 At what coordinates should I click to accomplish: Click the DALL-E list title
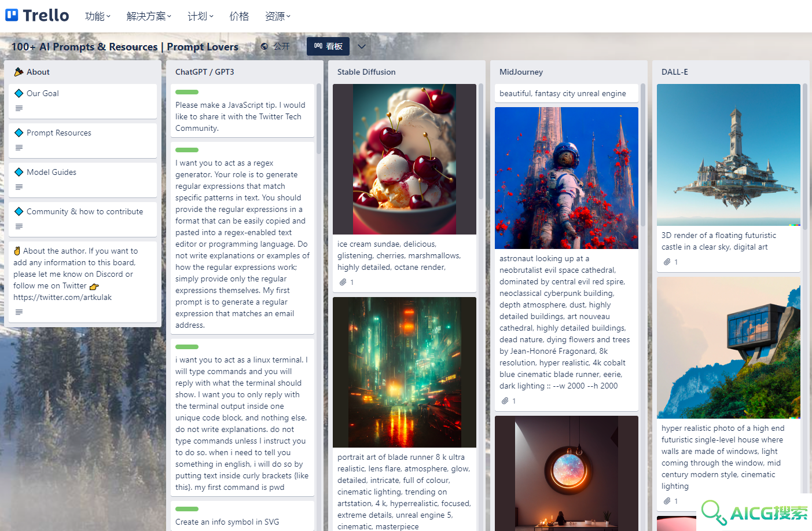point(675,72)
